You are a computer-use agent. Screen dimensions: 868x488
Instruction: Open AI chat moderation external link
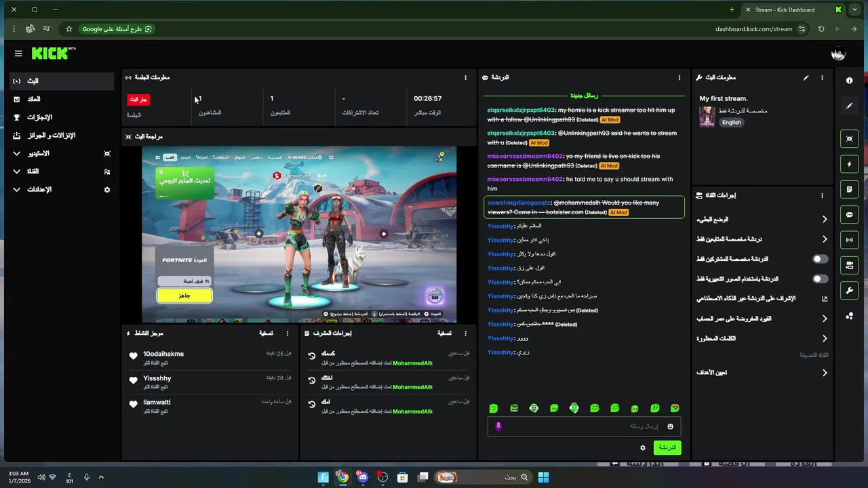click(825, 298)
